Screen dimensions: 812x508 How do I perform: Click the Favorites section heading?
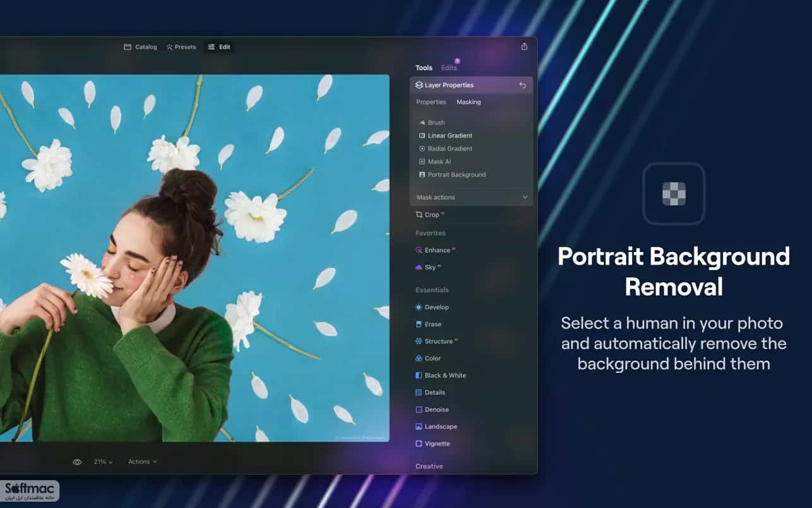pos(431,233)
